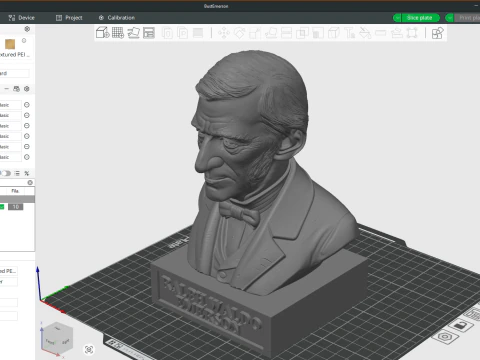Viewport: 480px width, 360px height.
Task: Click the bed plate thumbnail image
Action: pos(10,44)
